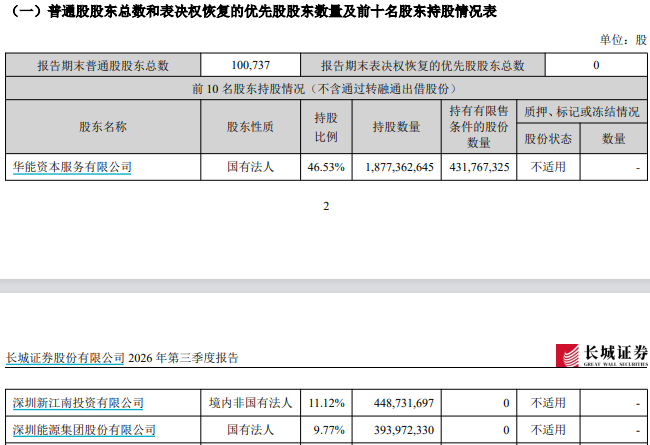
Task: Select the total shareholders value 100,737
Action: point(250,65)
